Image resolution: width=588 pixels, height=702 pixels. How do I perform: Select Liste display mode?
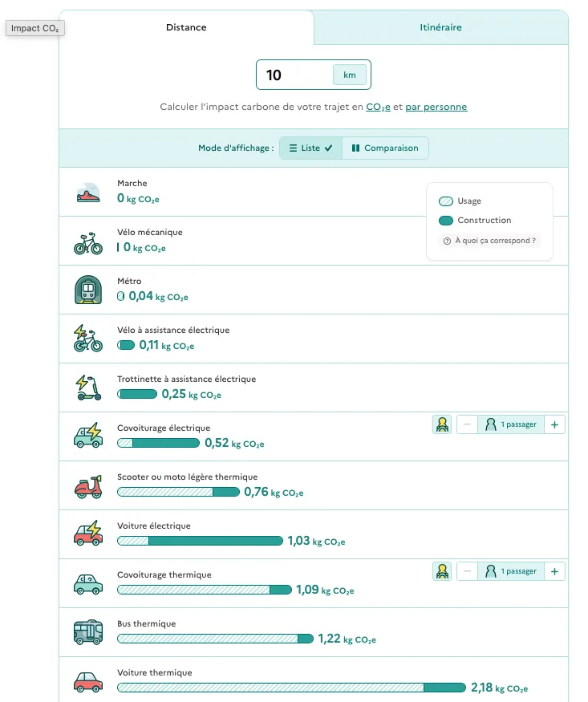pyautogui.click(x=310, y=148)
